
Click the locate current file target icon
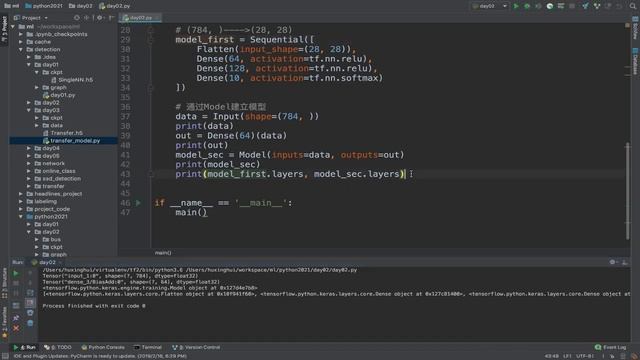[x=77, y=18]
